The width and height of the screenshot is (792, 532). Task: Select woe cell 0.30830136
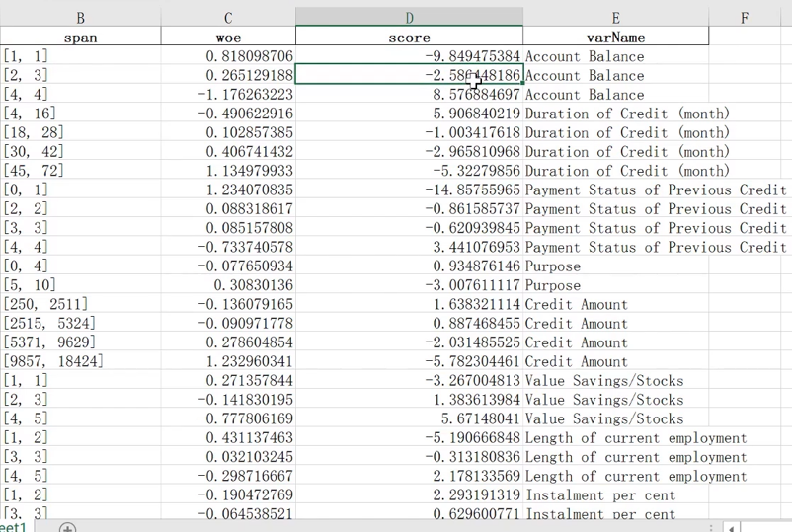228,285
